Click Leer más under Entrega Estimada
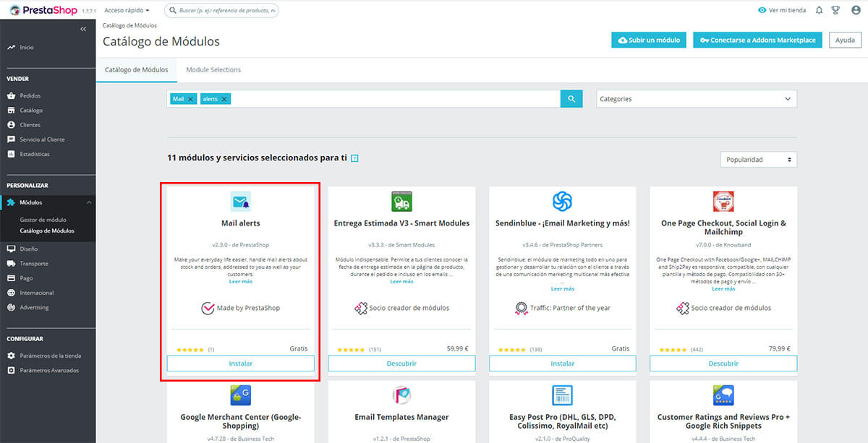The image size is (868, 443). [x=401, y=282]
